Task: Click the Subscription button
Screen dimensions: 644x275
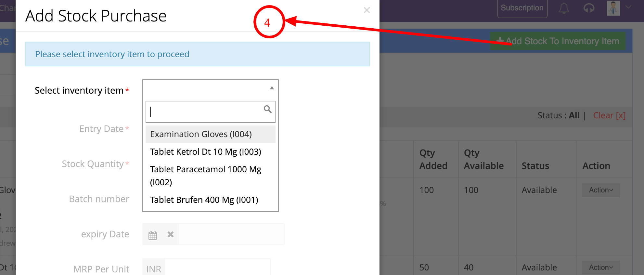Action: pos(522,8)
